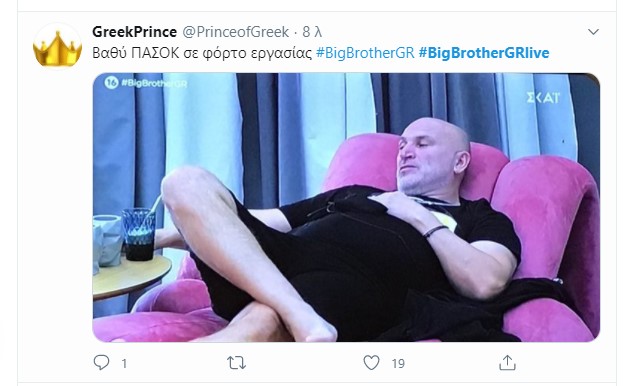Viewport: 628px width, 386px height.
Task: Open the tweet via the 8 λ timestamp
Action: click(312, 32)
